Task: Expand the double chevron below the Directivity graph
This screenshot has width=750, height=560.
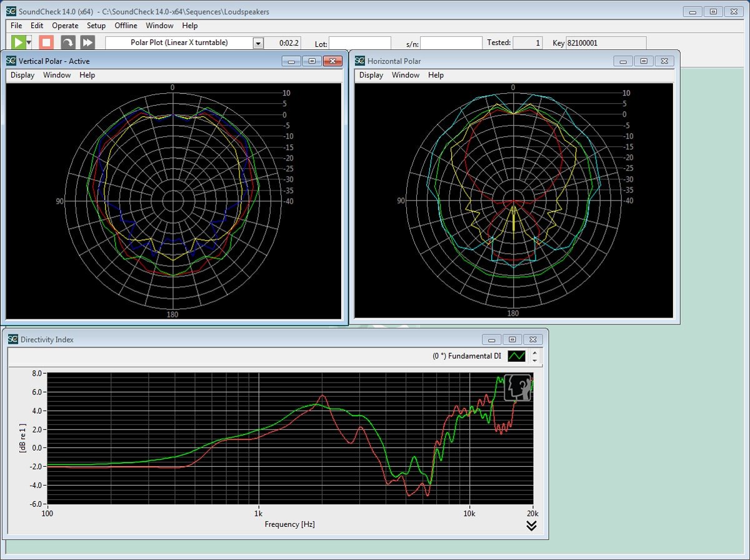Action: pos(531,526)
